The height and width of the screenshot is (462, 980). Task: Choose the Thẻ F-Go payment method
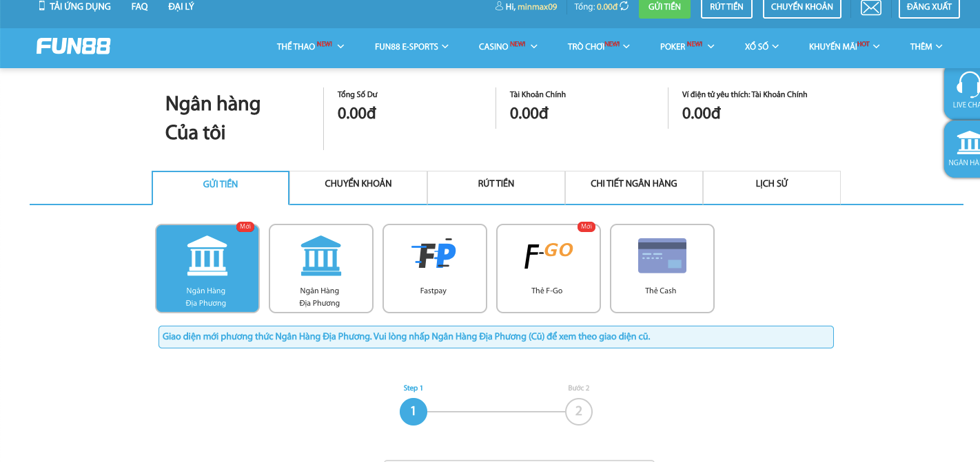tap(549, 269)
